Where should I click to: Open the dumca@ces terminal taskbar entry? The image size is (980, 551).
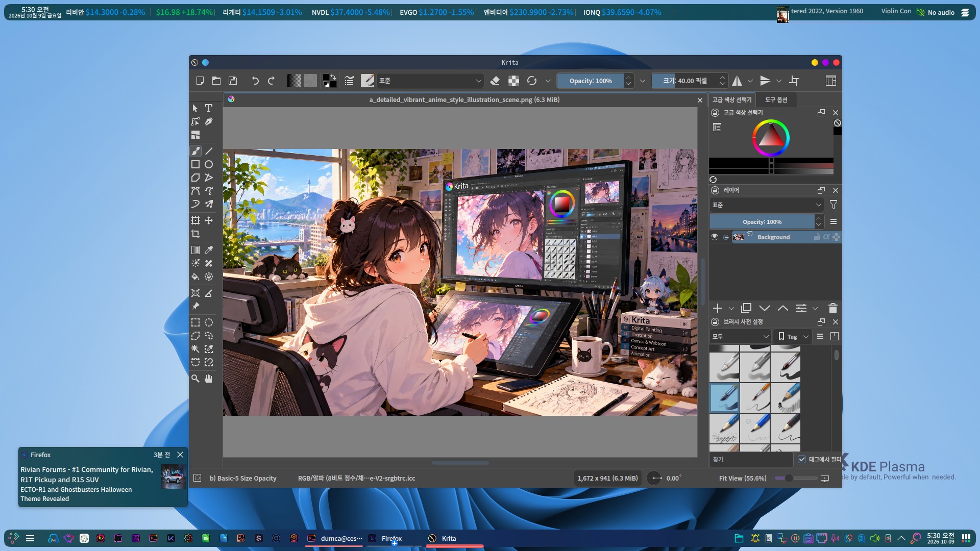point(334,538)
